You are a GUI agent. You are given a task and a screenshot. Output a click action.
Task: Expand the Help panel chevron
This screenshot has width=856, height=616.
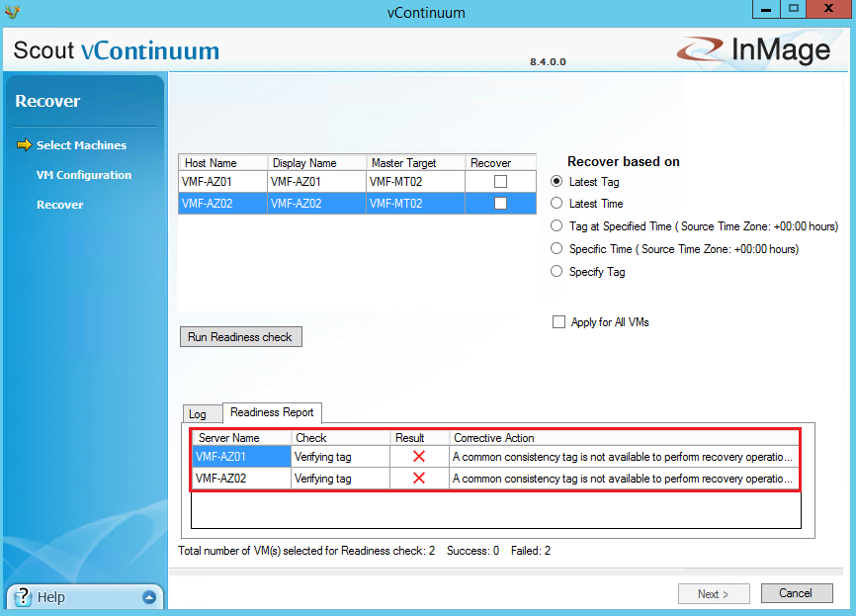[x=149, y=597]
